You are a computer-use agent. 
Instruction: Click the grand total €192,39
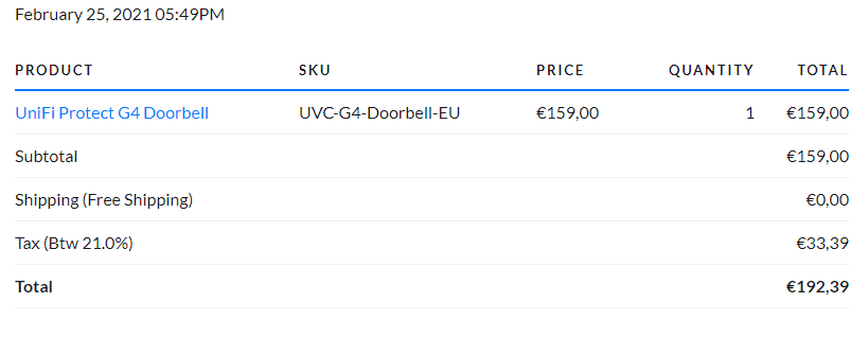coord(817,287)
